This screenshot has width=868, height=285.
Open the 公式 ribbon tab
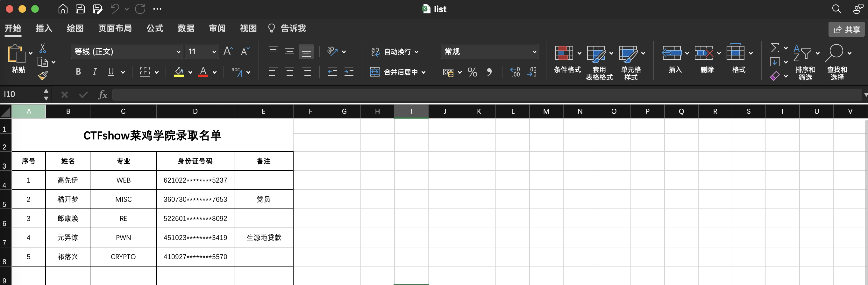(x=155, y=28)
